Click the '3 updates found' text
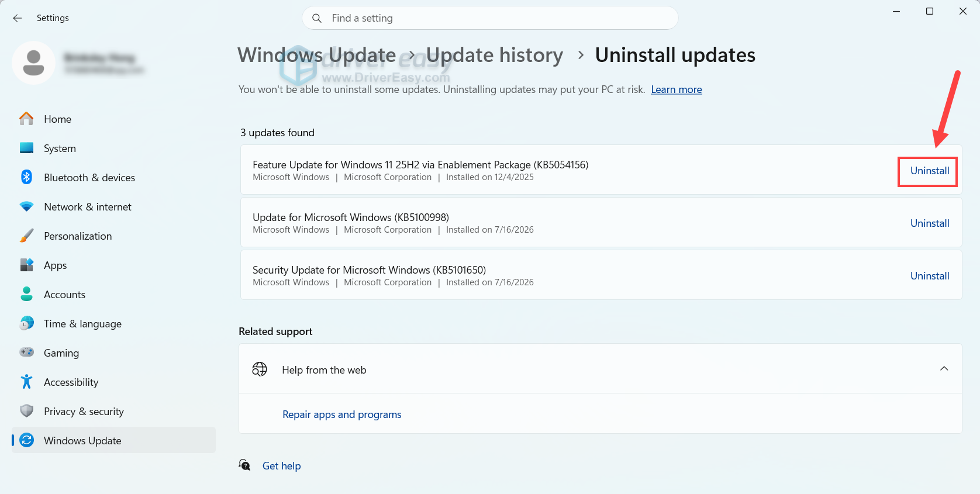The height and width of the screenshot is (494, 980). (x=277, y=133)
